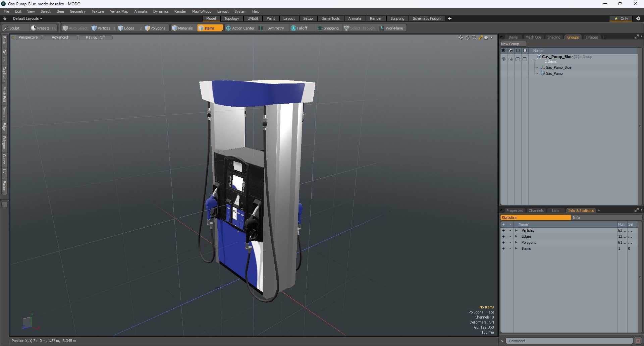Image resolution: width=644 pixels, height=346 pixels.
Task: Click the viewport rotate icon
Action: tap(467, 38)
